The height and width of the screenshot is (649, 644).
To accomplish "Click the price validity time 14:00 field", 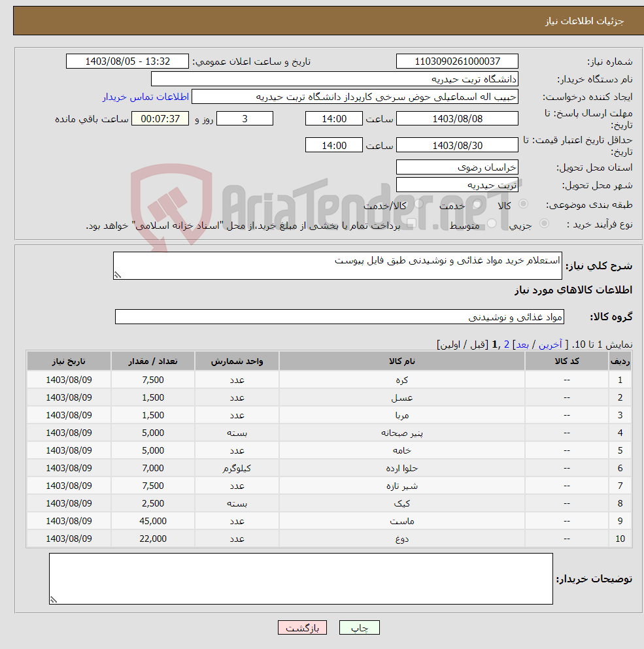I will click(334, 145).
